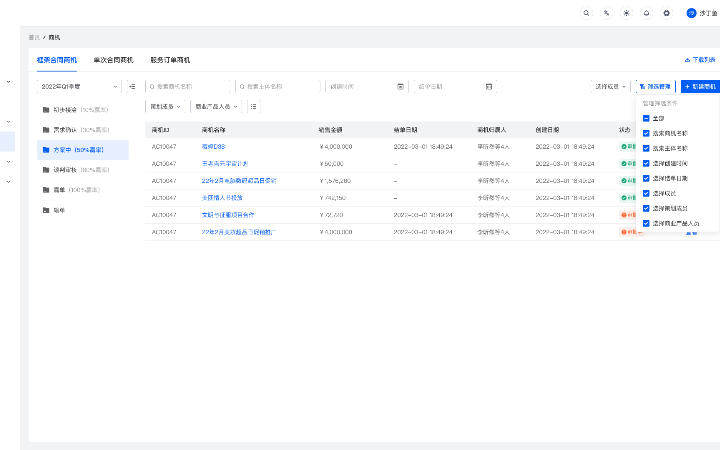
Task: Click the 首页 breadcrumb link
Action: pyautogui.click(x=34, y=38)
